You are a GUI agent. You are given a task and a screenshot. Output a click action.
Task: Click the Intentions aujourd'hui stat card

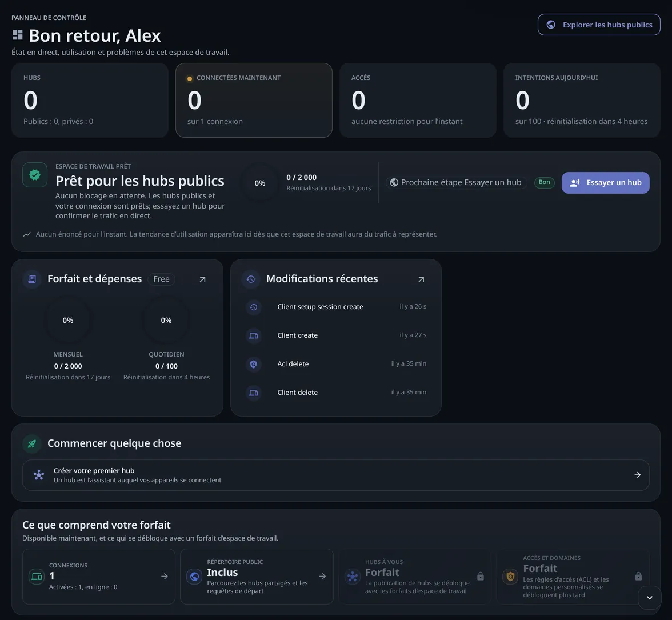(582, 100)
